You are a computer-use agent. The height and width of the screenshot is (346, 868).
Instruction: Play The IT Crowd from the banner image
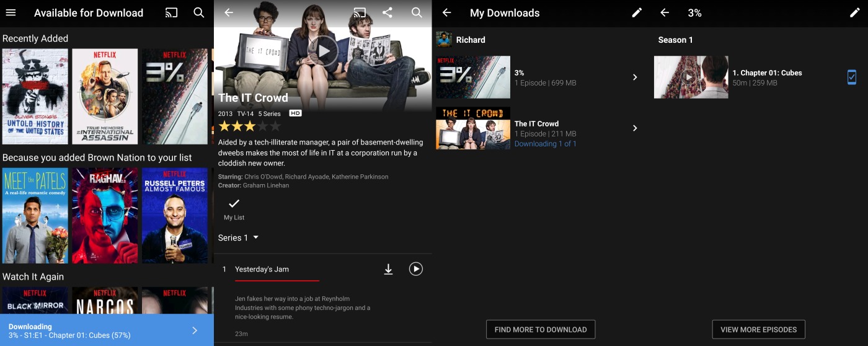pyautogui.click(x=323, y=51)
